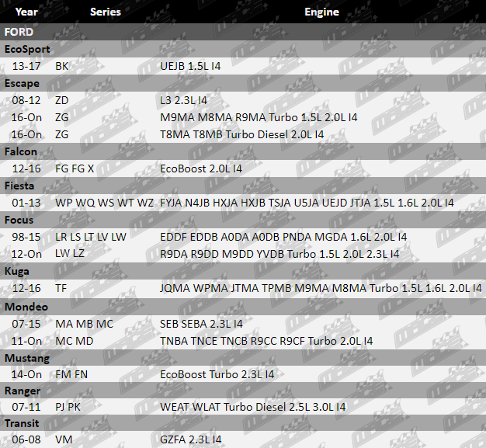
Task: Click the UEJB 1.5L I4 engine cell
Action: pos(190,67)
